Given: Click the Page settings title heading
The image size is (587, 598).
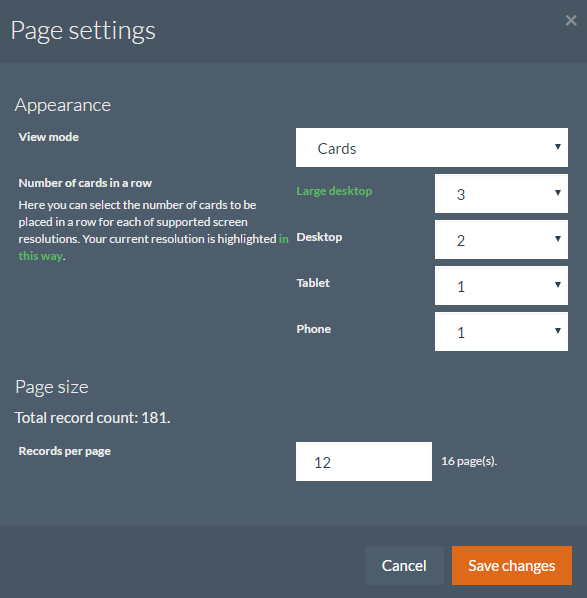Looking at the screenshot, I should click(x=83, y=31).
